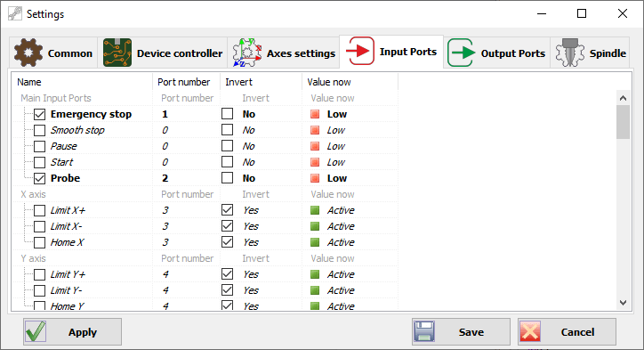Image resolution: width=644 pixels, height=350 pixels.
Task: Click the green value indicator for Limit X-
Action: pyautogui.click(x=315, y=226)
